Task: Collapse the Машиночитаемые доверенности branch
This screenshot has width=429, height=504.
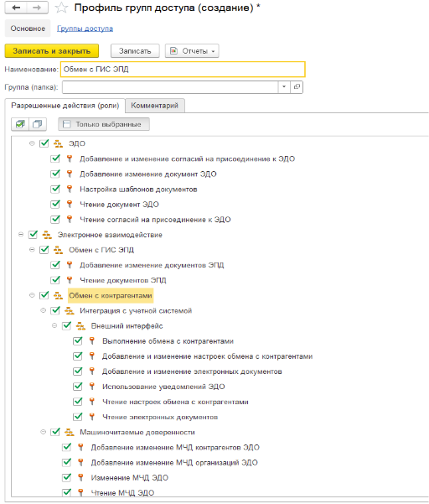Action: [43, 432]
